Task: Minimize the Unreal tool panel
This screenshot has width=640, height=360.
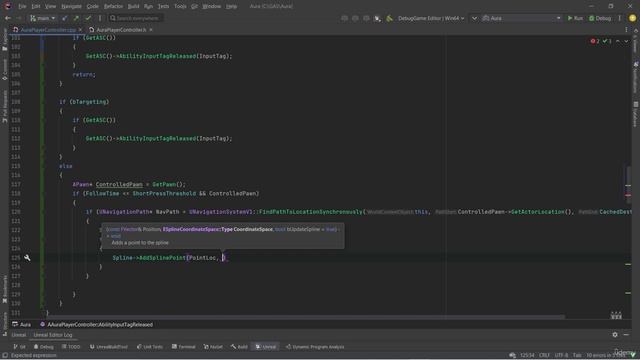Action: tap(626, 335)
